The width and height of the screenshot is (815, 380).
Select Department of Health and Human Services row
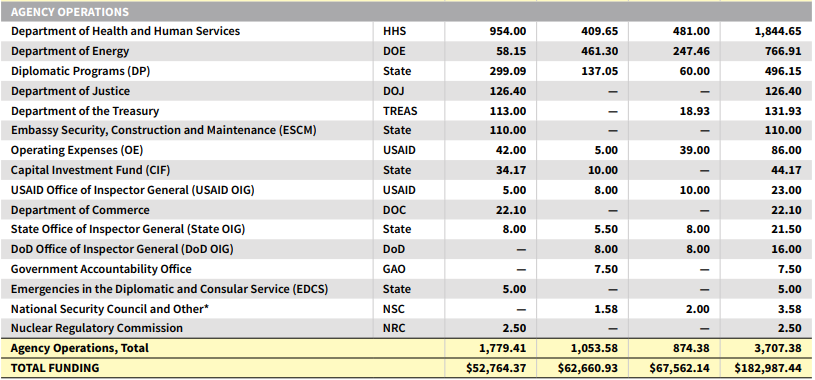click(x=406, y=31)
